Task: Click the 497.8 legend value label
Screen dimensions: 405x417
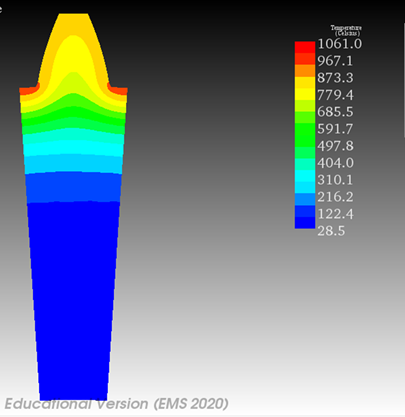Action: point(335,146)
